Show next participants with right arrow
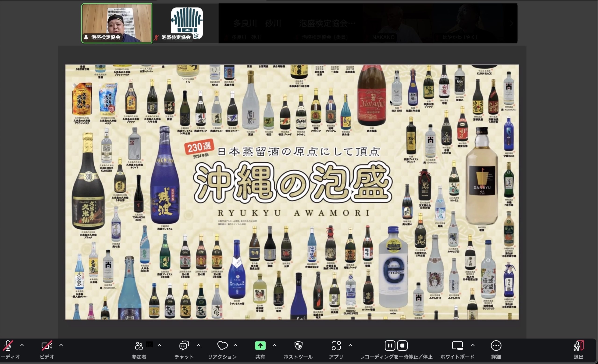The width and height of the screenshot is (598, 364). coord(511,24)
